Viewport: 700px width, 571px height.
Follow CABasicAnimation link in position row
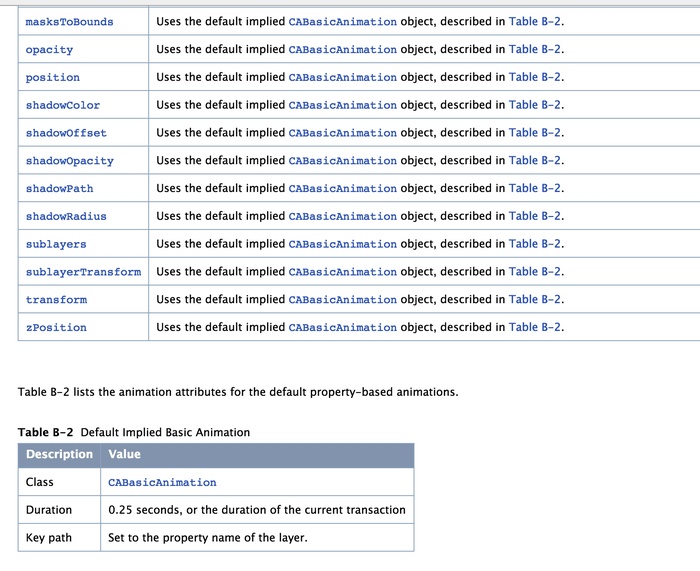coord(342,77)
